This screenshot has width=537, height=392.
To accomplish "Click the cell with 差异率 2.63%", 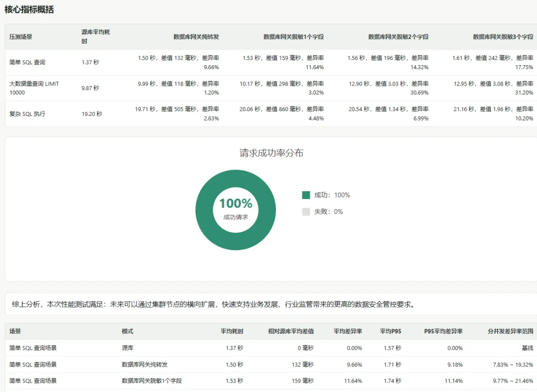I will (x=177, y=114).
